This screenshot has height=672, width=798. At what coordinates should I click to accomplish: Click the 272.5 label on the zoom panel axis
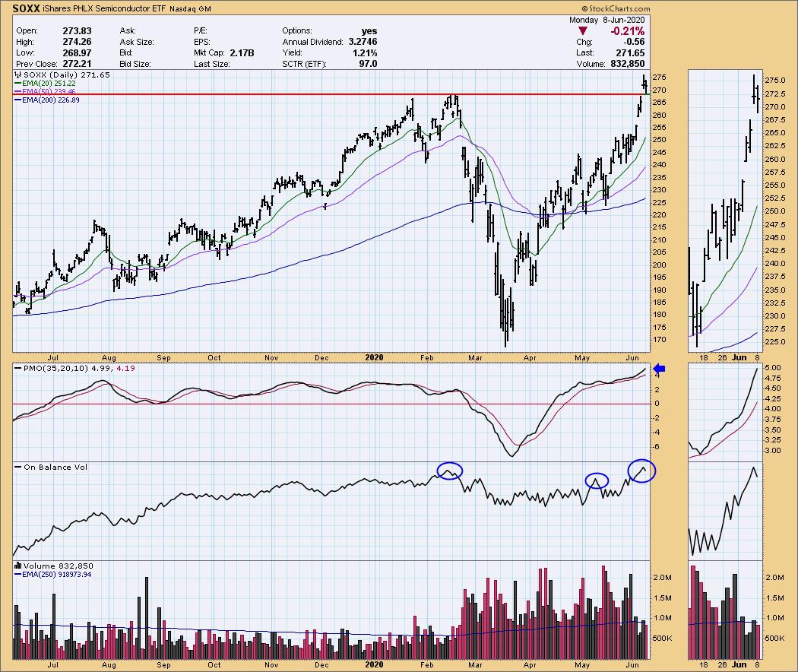[775, 94]
